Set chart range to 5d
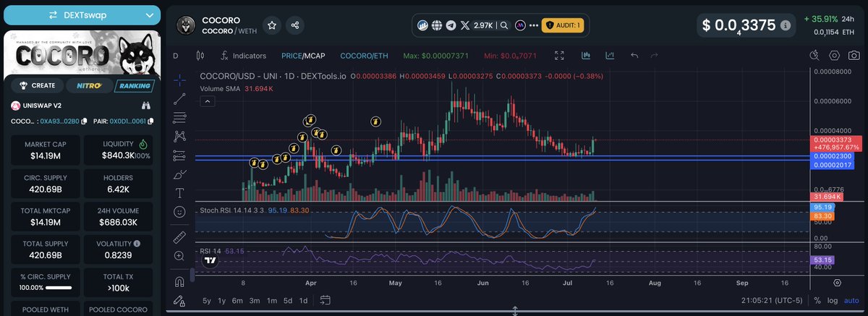 tap(288, 301)
